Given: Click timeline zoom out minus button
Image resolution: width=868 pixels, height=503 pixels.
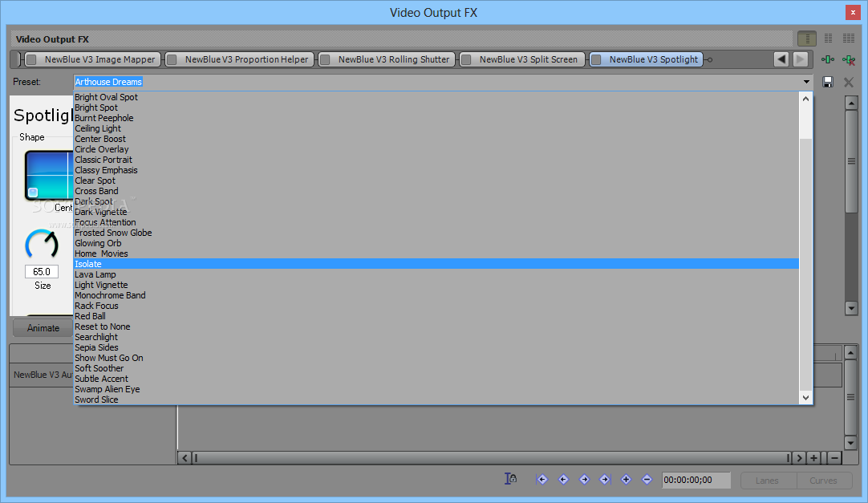Looking at the screenshot, I should [x=834, y=457].
